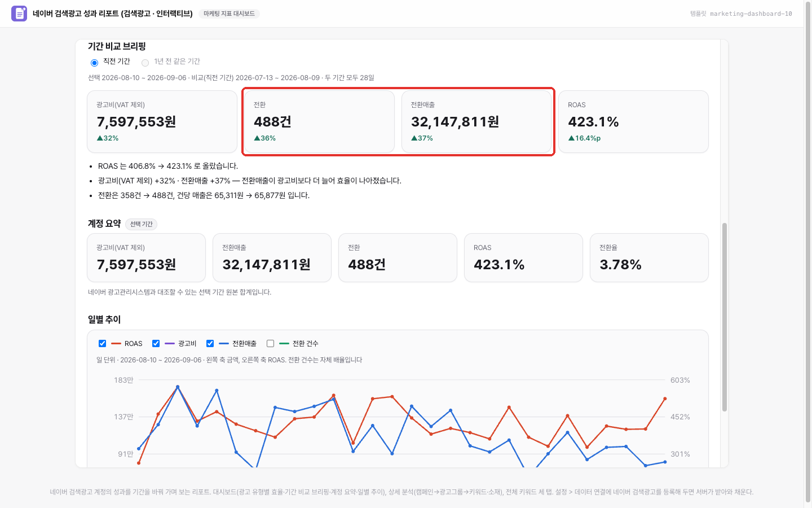Viewport: 812px width, 508px height.
Task: Click 7,597,553원 in the 기간 비교 브리핑 cards
Action: point(136,122)
